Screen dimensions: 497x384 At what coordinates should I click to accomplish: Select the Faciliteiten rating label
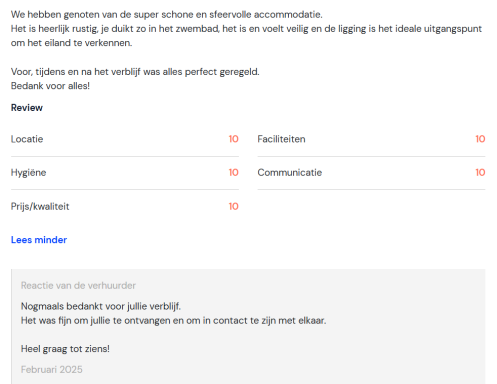click(281, 139)
